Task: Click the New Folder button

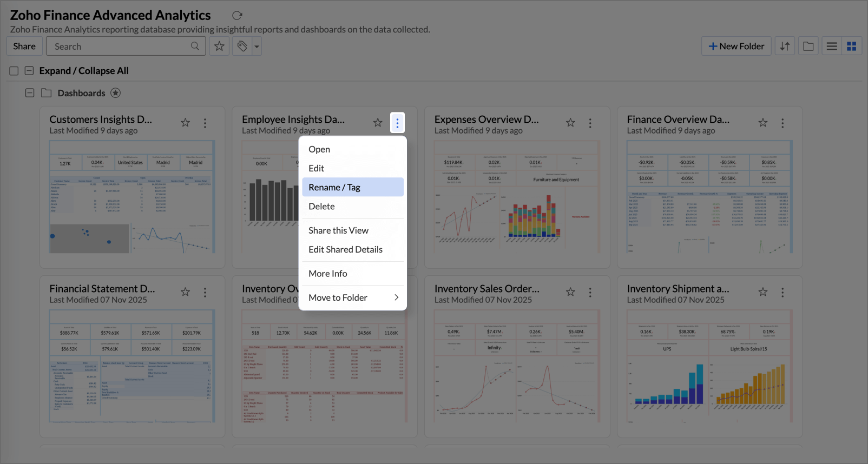Action: pos(736,47)
